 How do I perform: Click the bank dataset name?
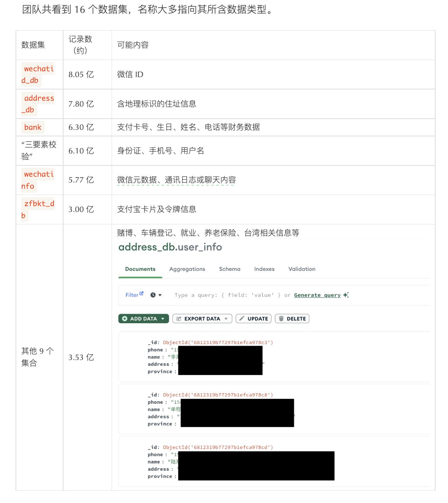coord(33,127)
